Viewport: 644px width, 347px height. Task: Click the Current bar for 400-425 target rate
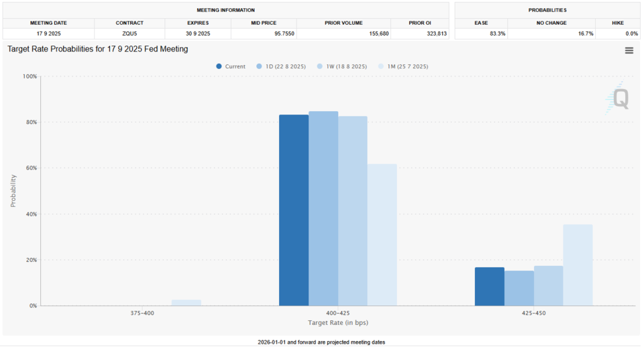point(294,210)
